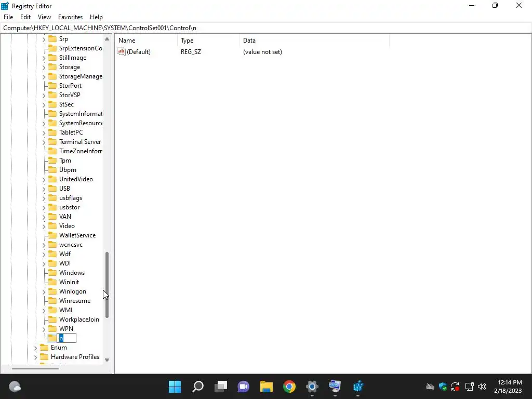The height and width of the screenshot is (399, 532).
Task: Select the WalletService folder icon
Action: (52, 235)
